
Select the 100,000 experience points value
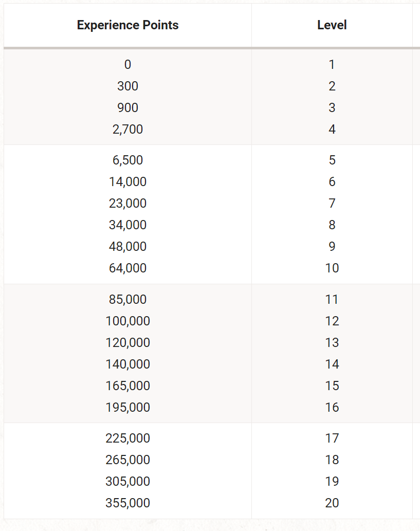click(x=127, y=321)
